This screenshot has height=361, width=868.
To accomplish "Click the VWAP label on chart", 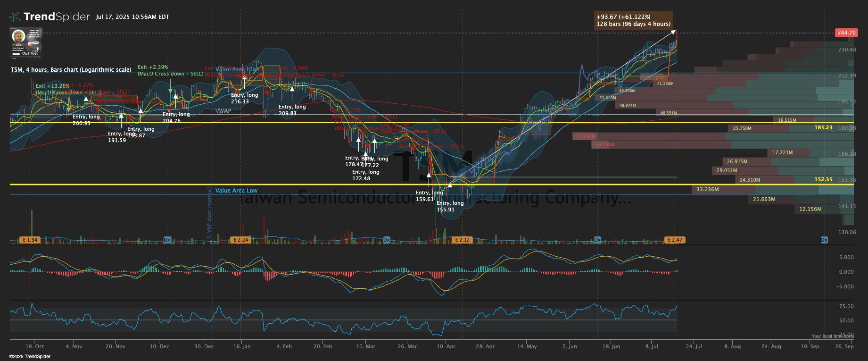I will [223, 111].
